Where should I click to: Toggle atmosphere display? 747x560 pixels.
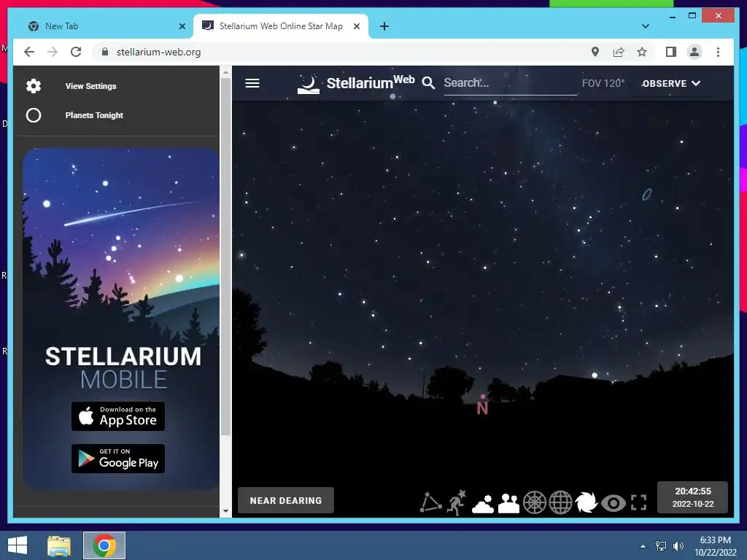pyautogui.click(x=483, y=504)
